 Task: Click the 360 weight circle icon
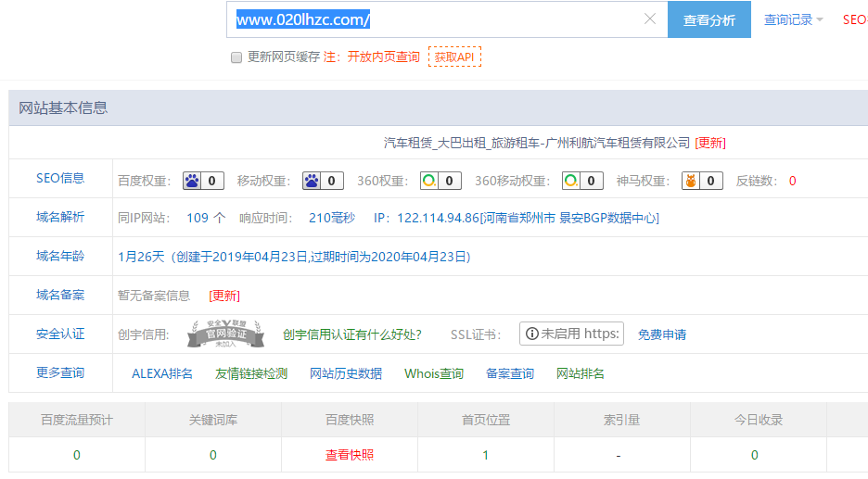428,181
